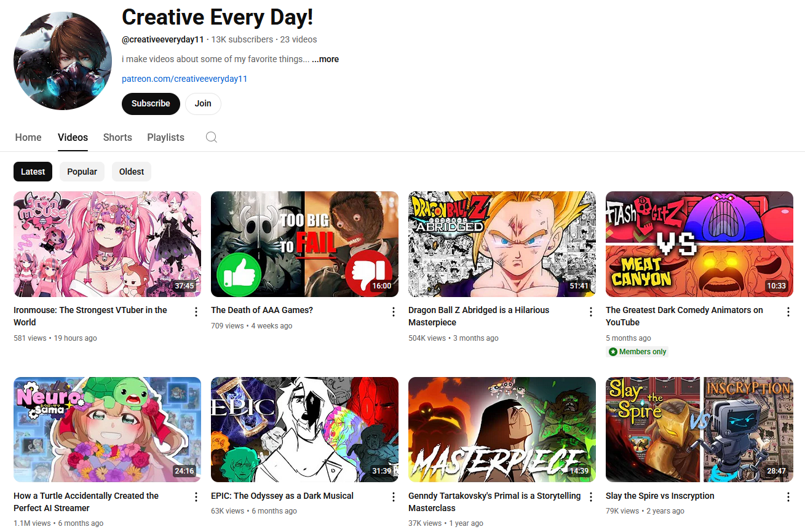Image resolution: width=805 pixels, height=532 pixels.
Task: Sort videos by Latest
Action: (33, 172)
